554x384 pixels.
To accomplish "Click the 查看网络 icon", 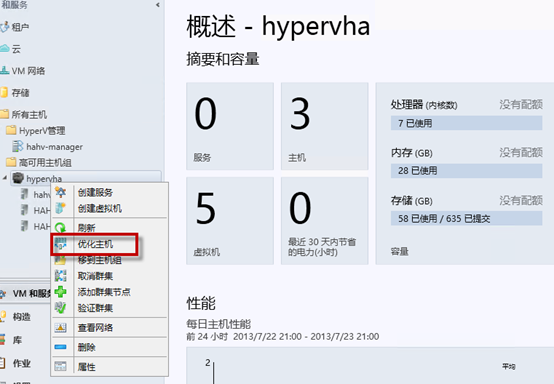I will click(60, 327).
